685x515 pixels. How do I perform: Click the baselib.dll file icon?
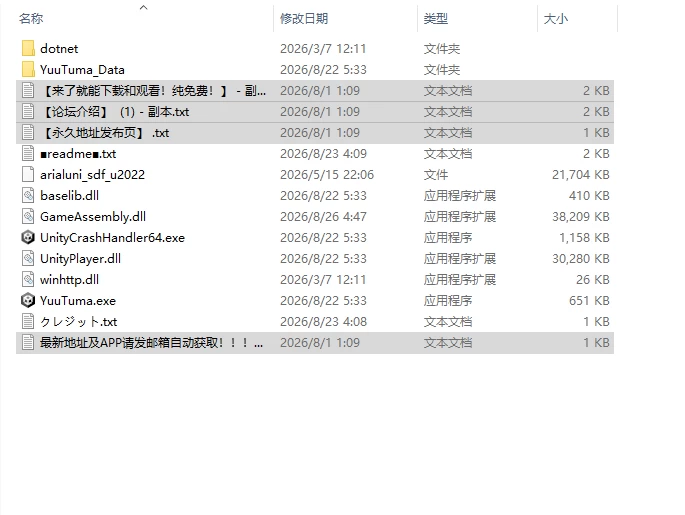click(x=28, y=195)
